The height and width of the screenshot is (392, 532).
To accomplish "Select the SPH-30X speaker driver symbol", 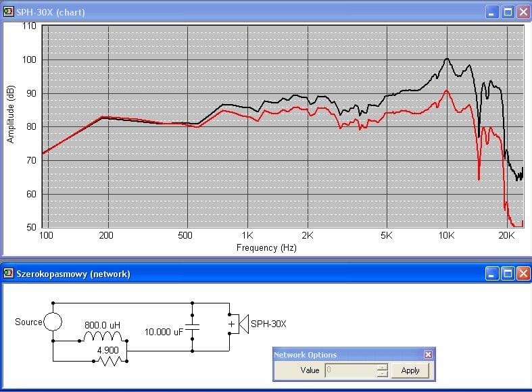I will [239, 324].
